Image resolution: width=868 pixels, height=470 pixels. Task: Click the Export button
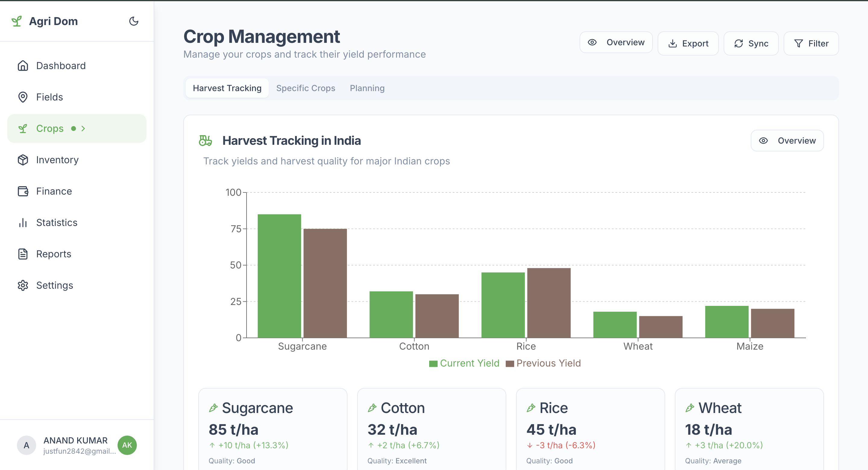(x=688, y=43)
